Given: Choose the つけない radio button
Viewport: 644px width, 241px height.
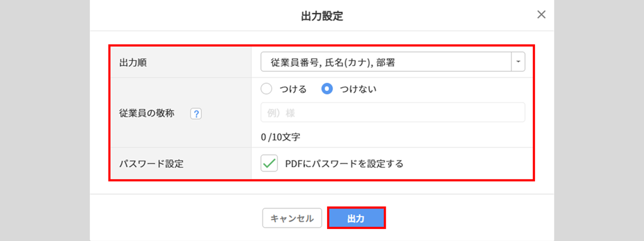Looking at the screenshot, I should click(x=327, y=89).
